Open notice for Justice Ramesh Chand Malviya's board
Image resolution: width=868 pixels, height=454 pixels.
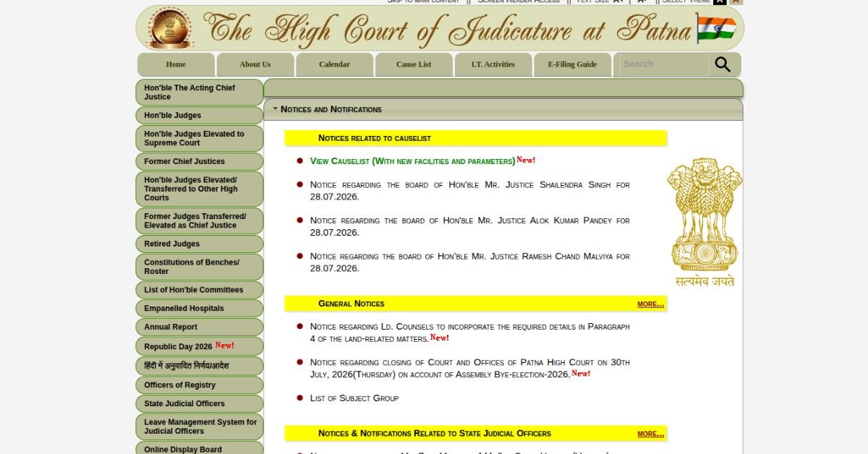469,262
